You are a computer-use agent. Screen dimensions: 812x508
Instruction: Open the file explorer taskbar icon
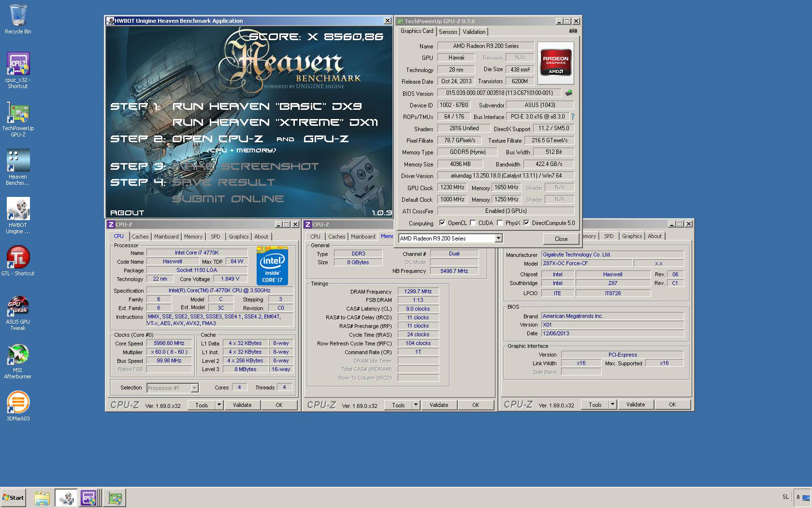[42, 498]
